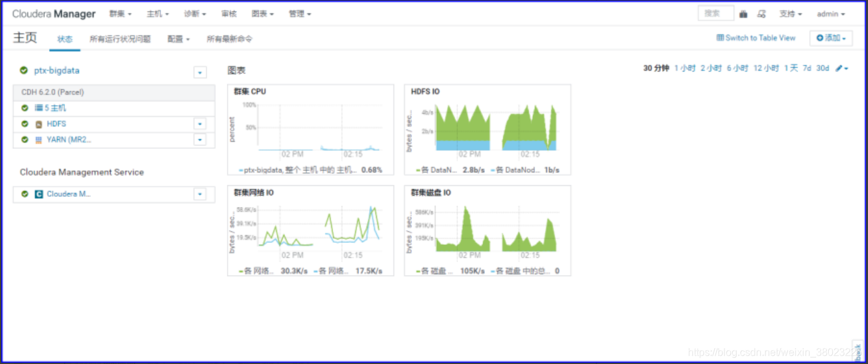Select the 1 天 time range
Viewport: 868px width, 364px height.
(x=791, y=69)
